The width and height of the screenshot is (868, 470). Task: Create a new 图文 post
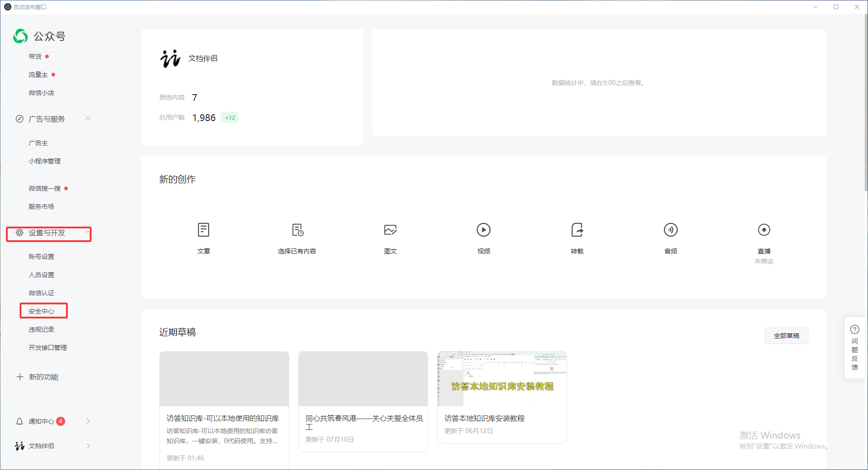point(390,239)
